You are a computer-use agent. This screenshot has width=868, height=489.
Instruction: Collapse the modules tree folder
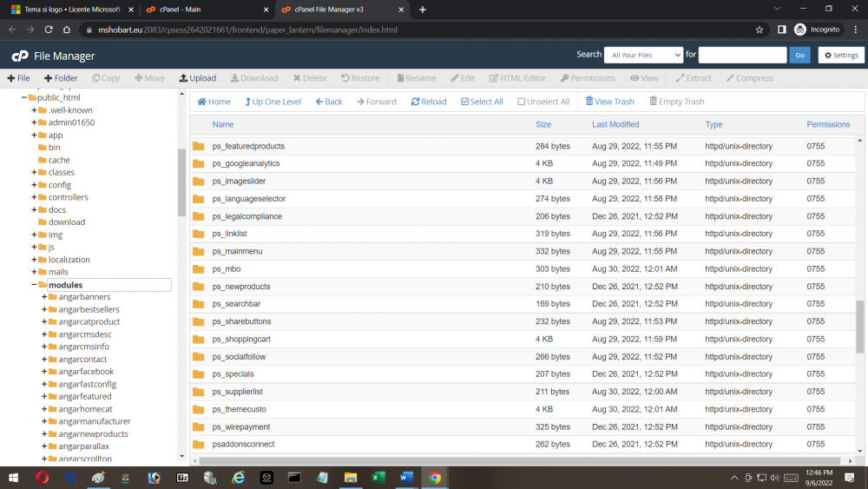(34, 285)
